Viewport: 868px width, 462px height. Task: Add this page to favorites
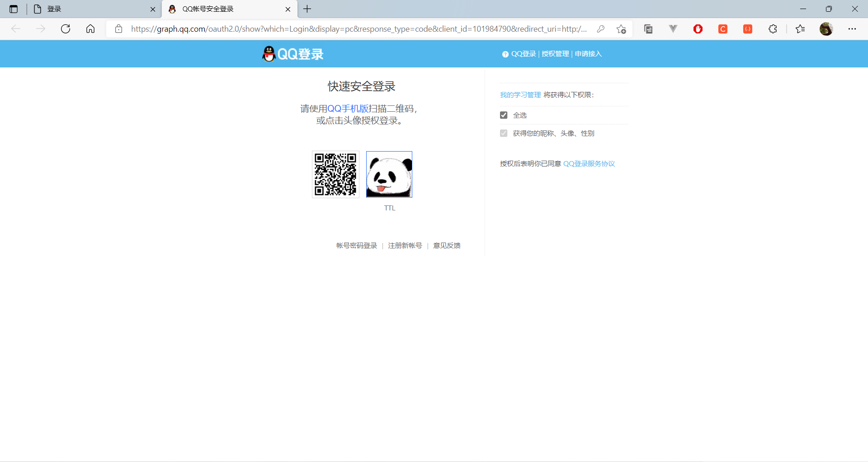point(621,29)
